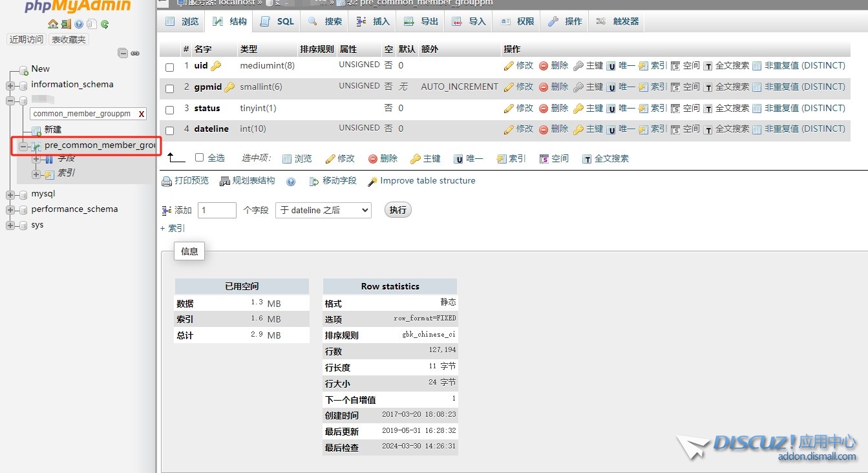
Task: Click the pre_common_member_grouppm table icon in tree
Action: 37,146
